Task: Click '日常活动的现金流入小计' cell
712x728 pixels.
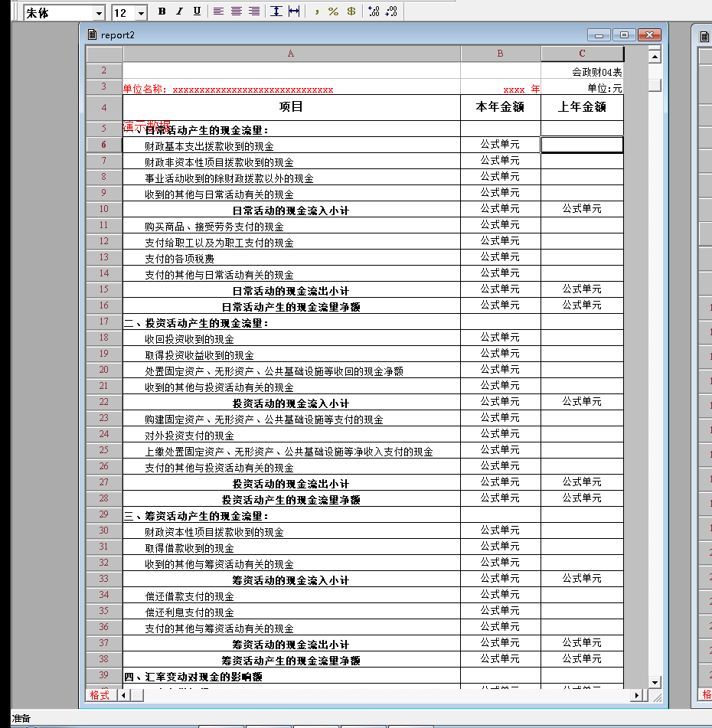Action: click(291, 210)
